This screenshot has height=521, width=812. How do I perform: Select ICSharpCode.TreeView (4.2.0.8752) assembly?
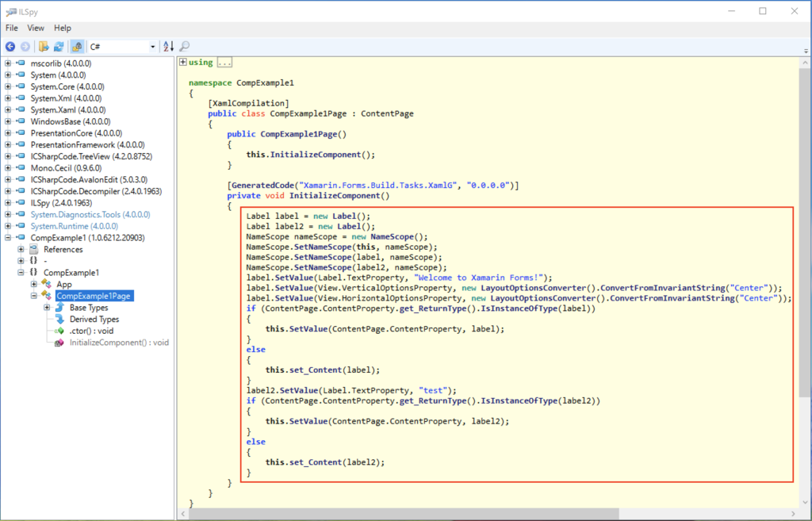pos(91,156)
